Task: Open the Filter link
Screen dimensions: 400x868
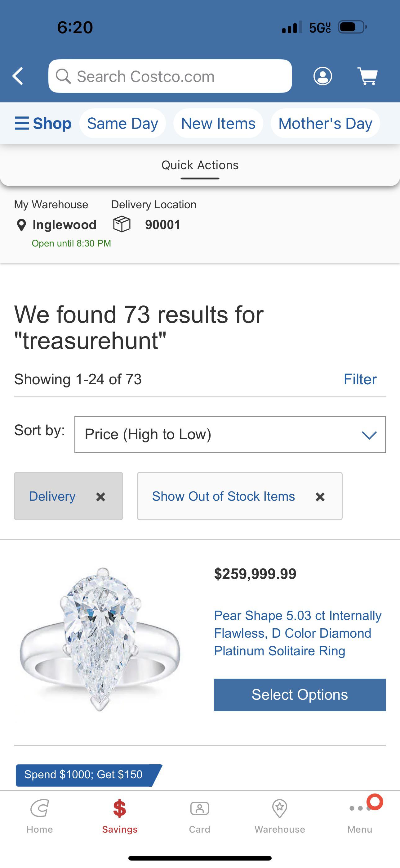Action: coord(360,379)
